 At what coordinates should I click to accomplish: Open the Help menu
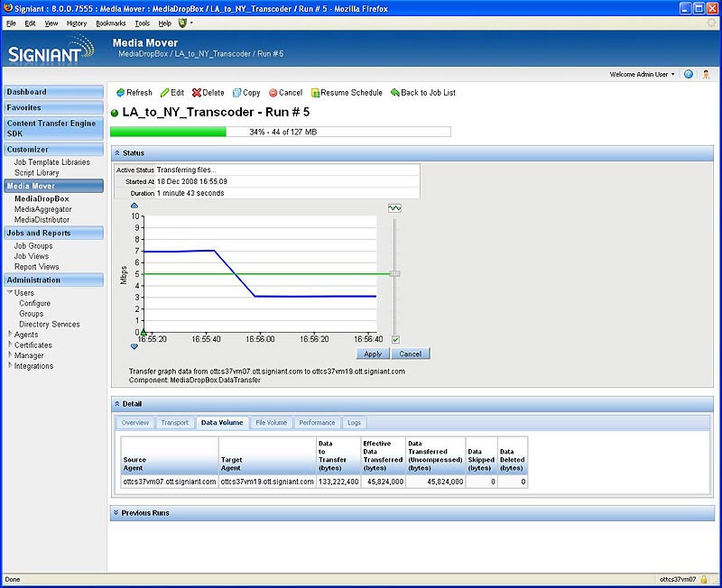[165, 23]
